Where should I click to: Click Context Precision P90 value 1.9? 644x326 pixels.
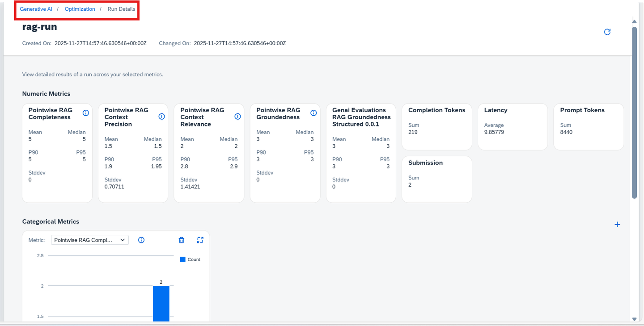[x=109, y=167]
